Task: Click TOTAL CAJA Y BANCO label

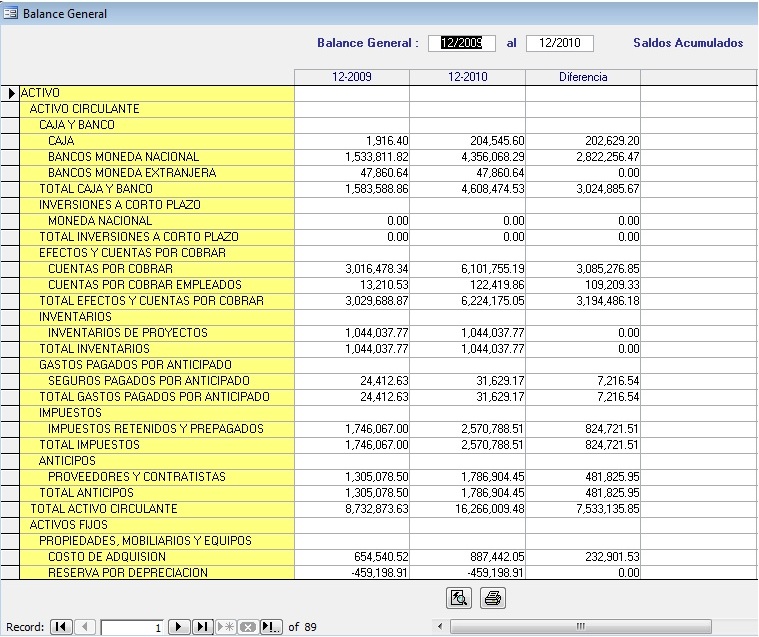Action: coord(96,189)
